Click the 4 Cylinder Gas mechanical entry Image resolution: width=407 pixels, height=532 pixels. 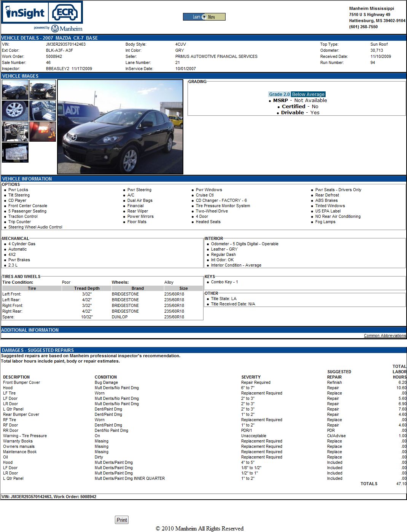tap(22, 244)
